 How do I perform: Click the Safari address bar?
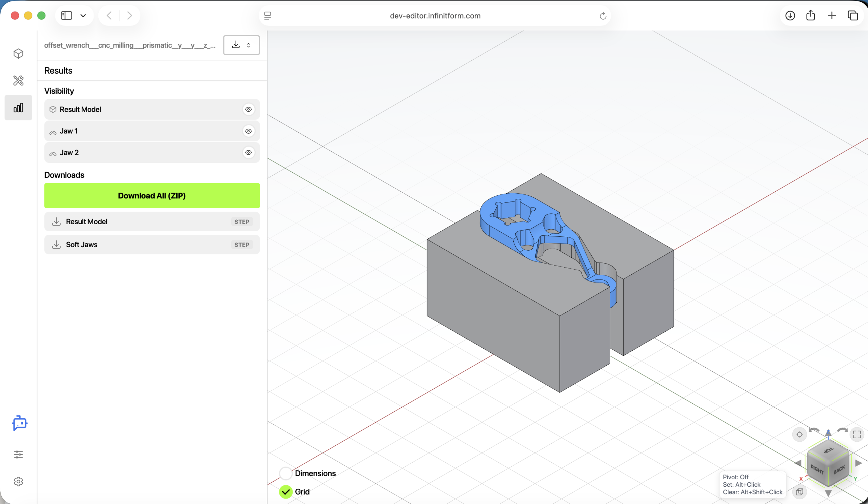[435, 16]
